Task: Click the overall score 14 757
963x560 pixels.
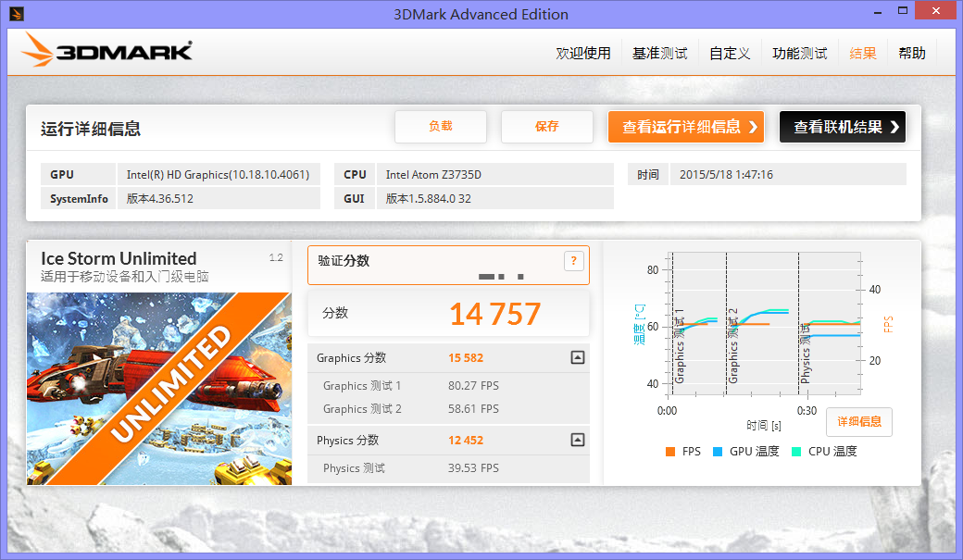Action: tap(495, 314)
